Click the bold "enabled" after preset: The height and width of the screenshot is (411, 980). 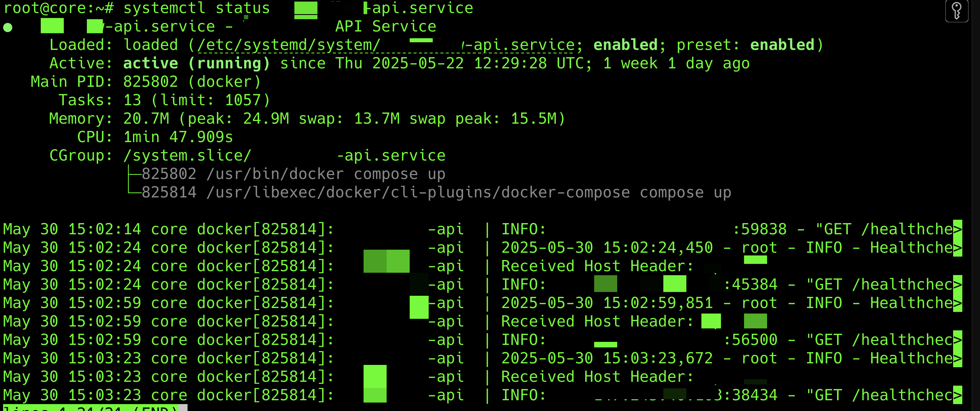click(782, 45)
